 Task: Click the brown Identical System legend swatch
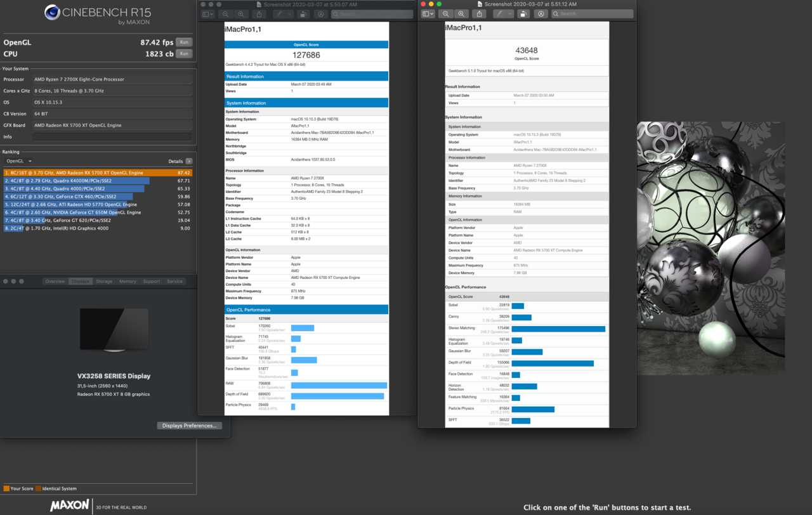point(38,488)
